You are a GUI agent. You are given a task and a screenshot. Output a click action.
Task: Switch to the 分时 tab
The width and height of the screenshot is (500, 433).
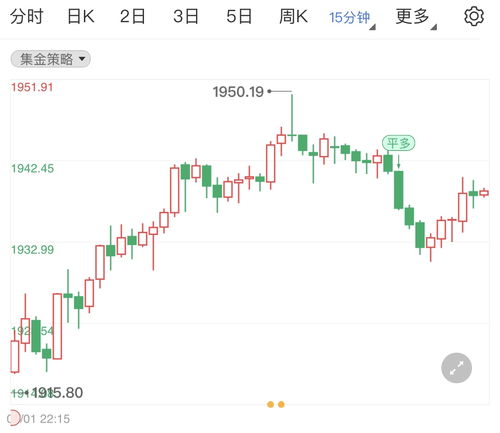click(x=27, y=16)
